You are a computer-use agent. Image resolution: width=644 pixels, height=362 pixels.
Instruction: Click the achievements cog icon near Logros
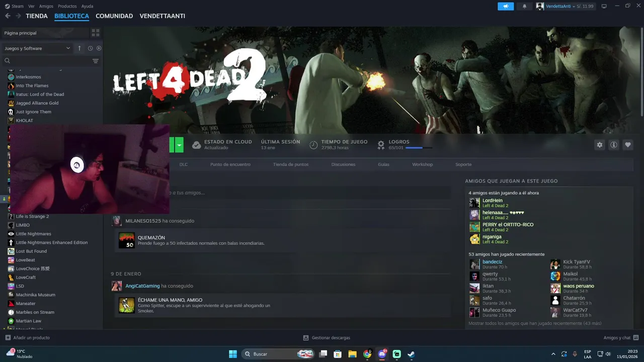pyautogui.click(x=381, y=145)
